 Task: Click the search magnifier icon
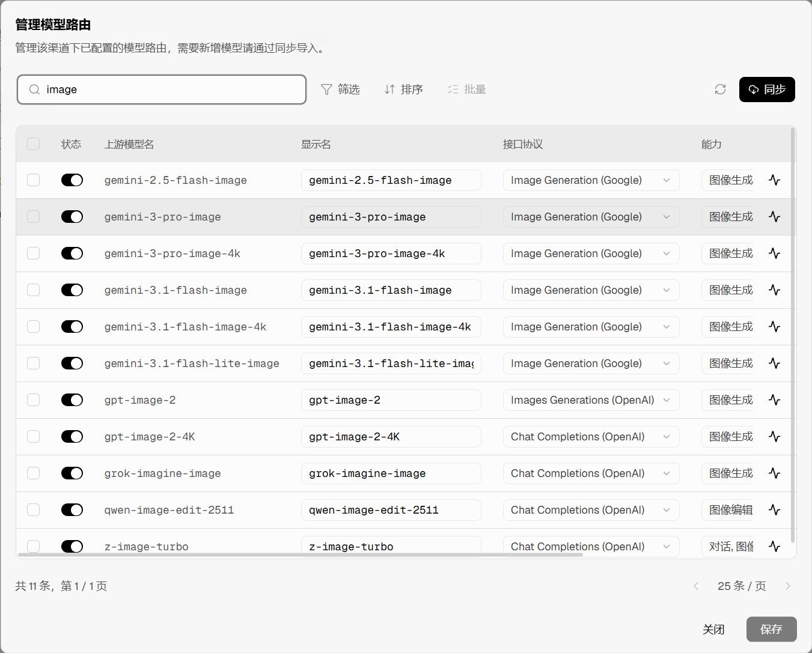click(x=34, y=90)
